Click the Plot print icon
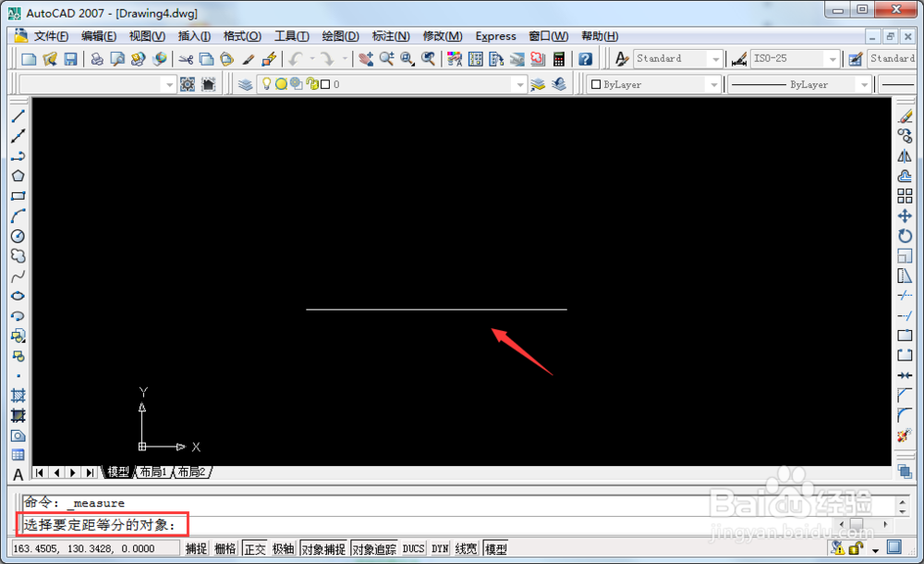Screen dimensions: 924x564 tap(97, 58)
